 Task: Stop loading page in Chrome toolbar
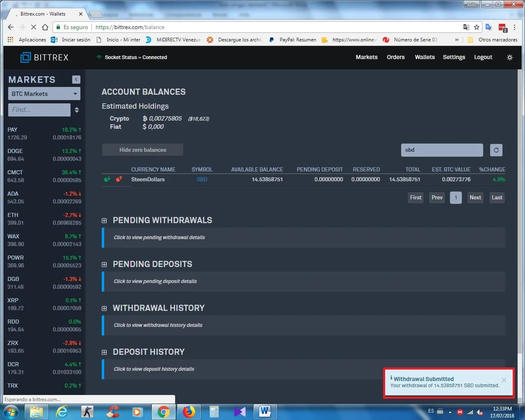(34, 27)
